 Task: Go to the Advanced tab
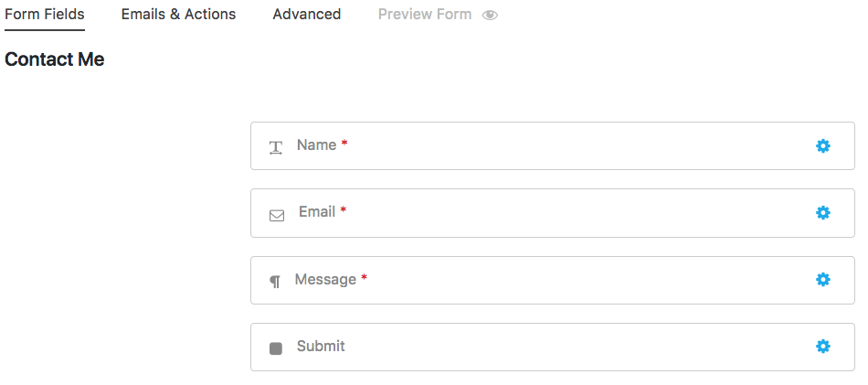coord(307,15)
